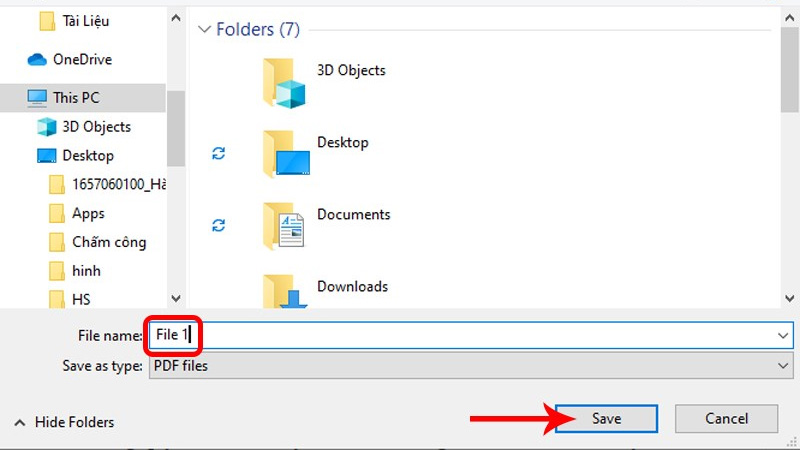800x450 pixels.
Task: Click the Desktop icon in navigation tree
Action: (46, 156)
